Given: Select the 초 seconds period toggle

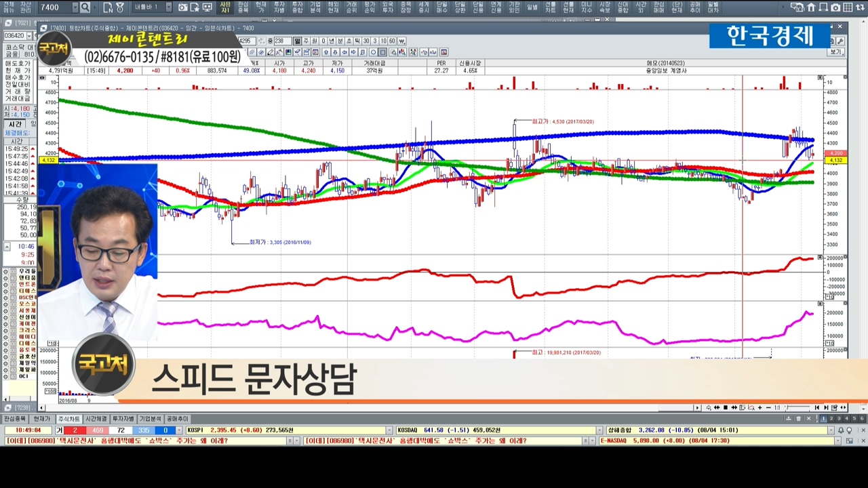Looking at the screenshot, I should coord(349,41).
